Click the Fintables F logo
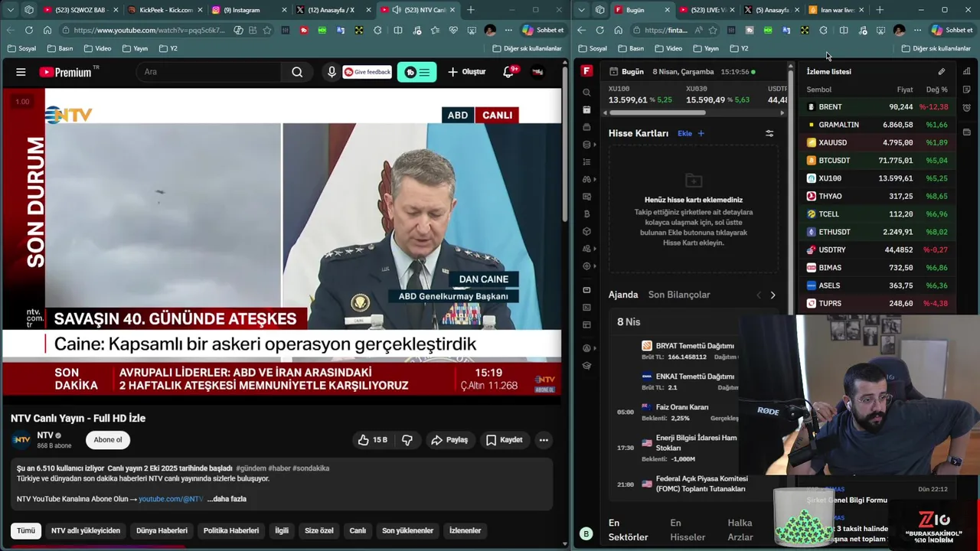This screenshot has width=980, height=551. tap(586, 71)
